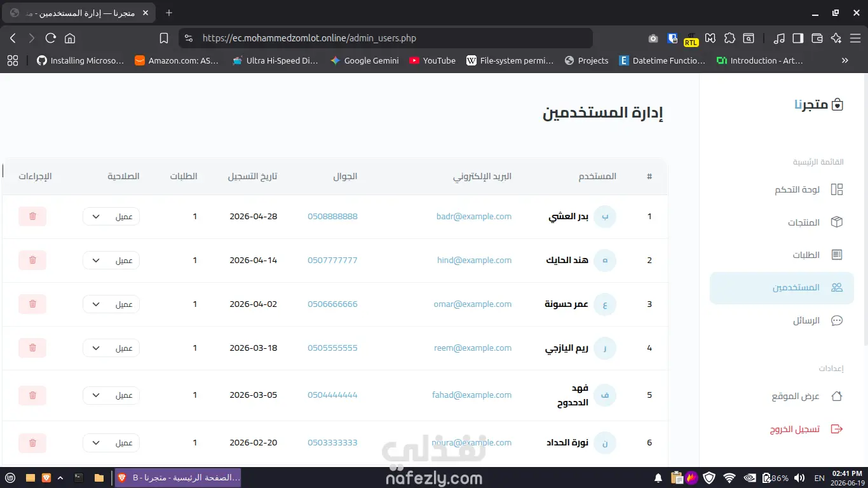This screenshot has width=868, height=488.
Task: Delete user ريم اليازجي with trash icon
Action: (32, 348)
